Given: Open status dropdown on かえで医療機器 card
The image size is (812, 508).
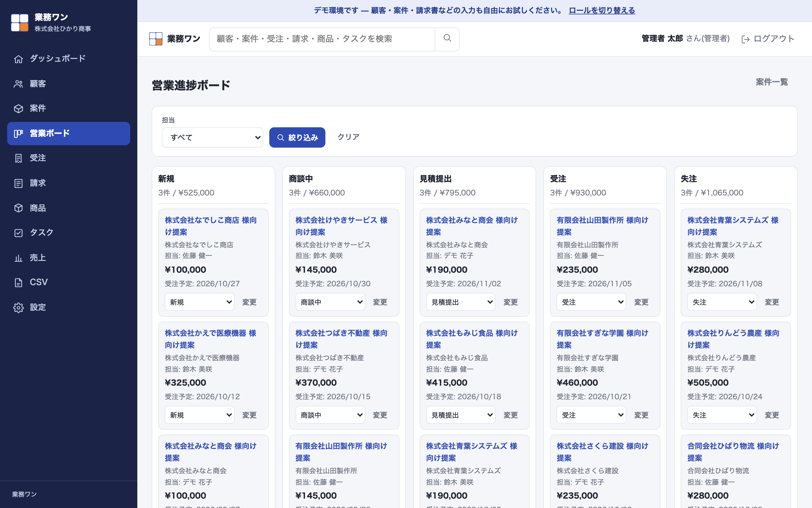Looking at the screenshot, I should click(x=200, y=415).
